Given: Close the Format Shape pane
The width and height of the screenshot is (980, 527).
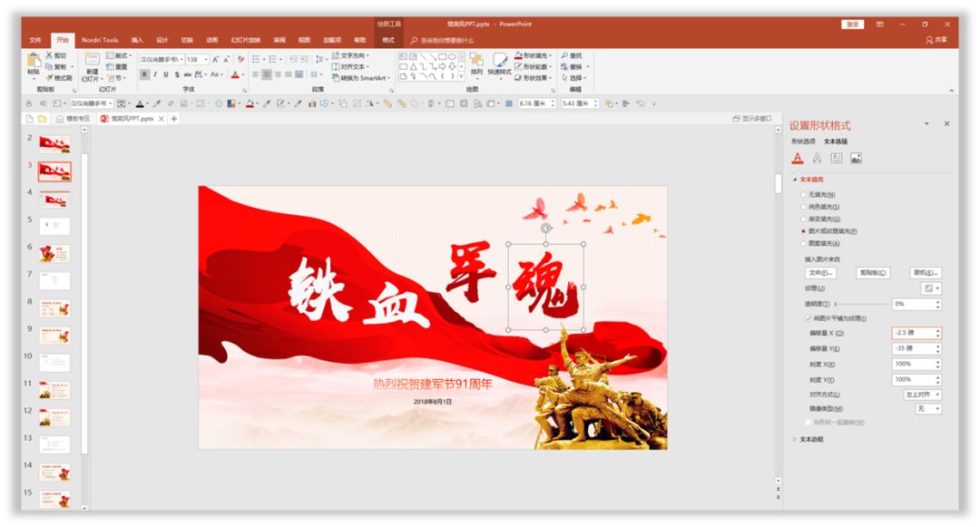Looking at the screenshot, I should point(946,124).
